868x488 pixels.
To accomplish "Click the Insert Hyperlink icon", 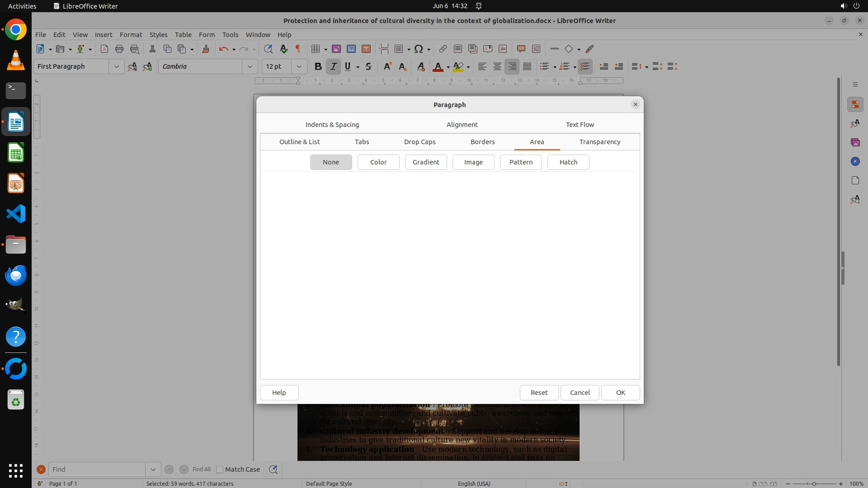I will (443, 49).
